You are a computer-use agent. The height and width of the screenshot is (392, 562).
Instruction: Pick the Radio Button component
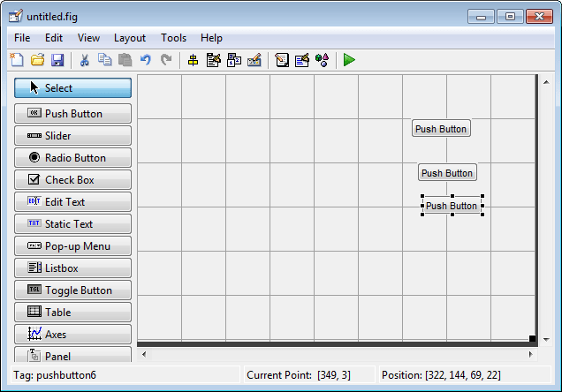click(72, 157)
